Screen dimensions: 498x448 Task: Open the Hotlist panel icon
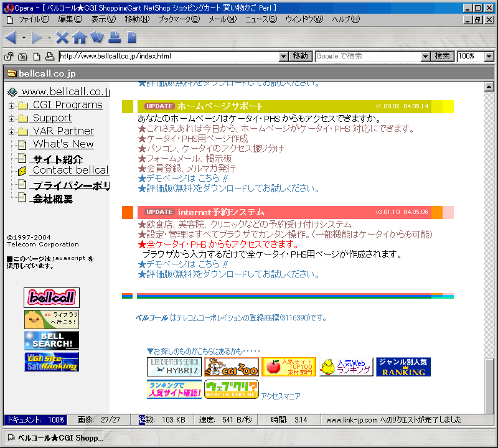[97, 37]
